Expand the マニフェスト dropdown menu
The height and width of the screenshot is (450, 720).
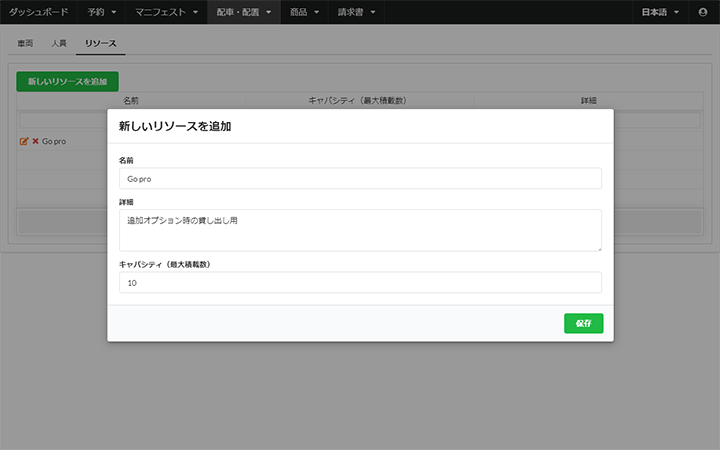pos(166,12)
